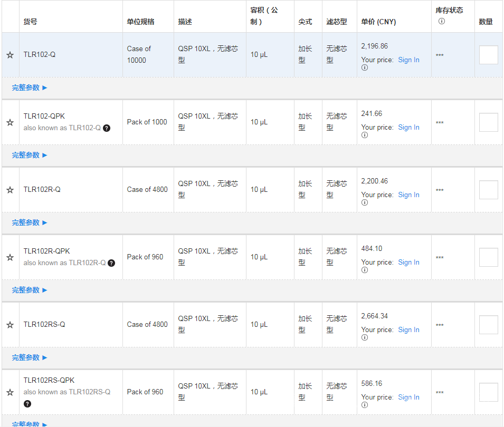The height and width of the screenshot is (427, 504).
Task: Open help icon under TLR102RS-QPK alias
Action: (27, 404)
